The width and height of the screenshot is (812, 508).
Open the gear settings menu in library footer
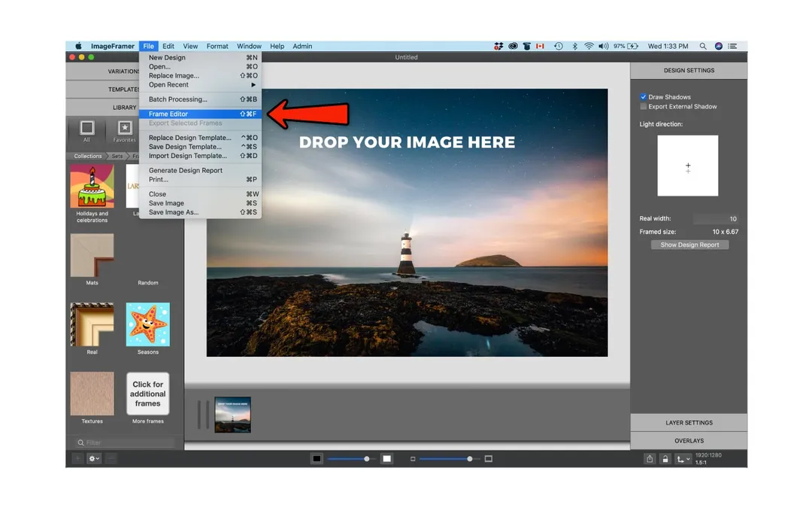click(94, 458)
